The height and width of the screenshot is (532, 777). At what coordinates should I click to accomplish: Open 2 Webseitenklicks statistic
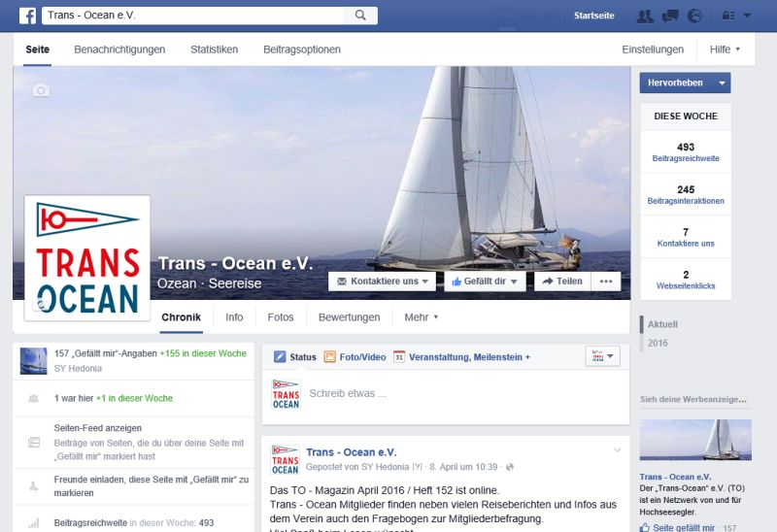tap(686, 280)
